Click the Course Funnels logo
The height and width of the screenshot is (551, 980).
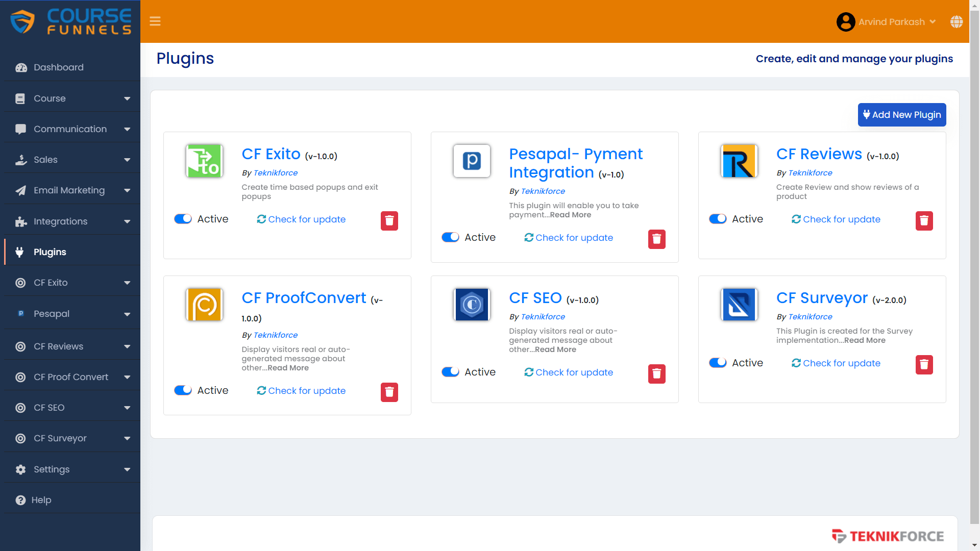coord(70,21)
